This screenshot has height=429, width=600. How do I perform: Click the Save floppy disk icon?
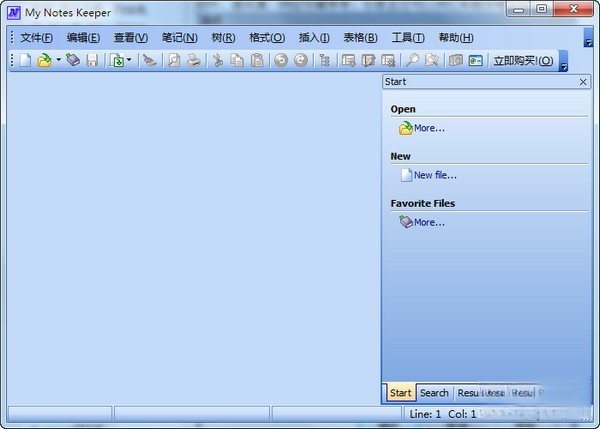coord(92,61)
